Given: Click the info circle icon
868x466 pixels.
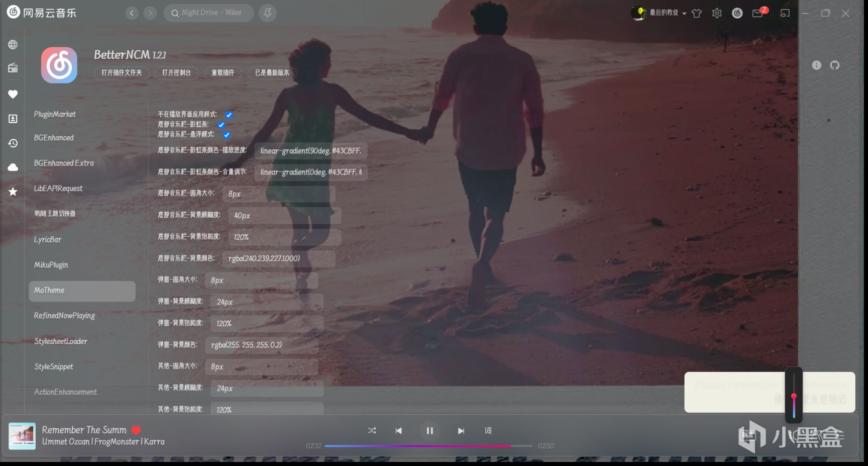Looking at the screenshot, I should pyautogui.click(x=817, y=65).
